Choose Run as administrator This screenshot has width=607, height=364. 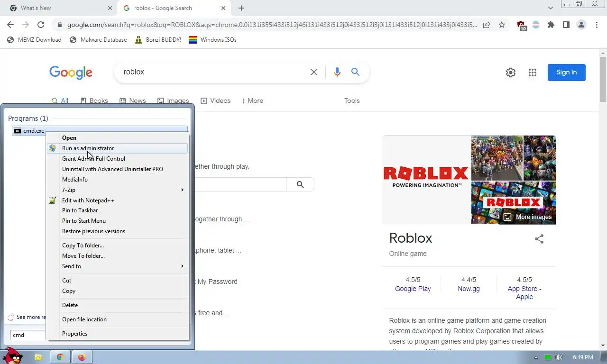click(117, 148)
